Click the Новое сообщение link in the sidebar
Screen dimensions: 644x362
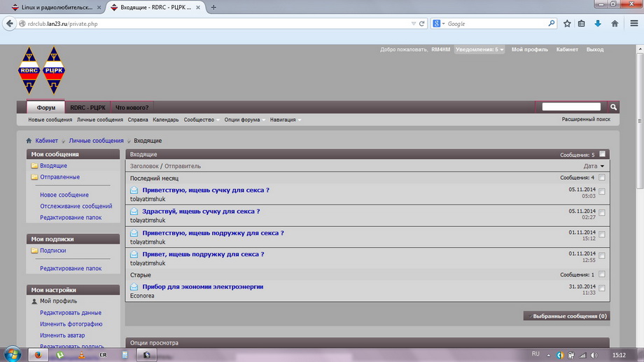click(x=64, y=195)
